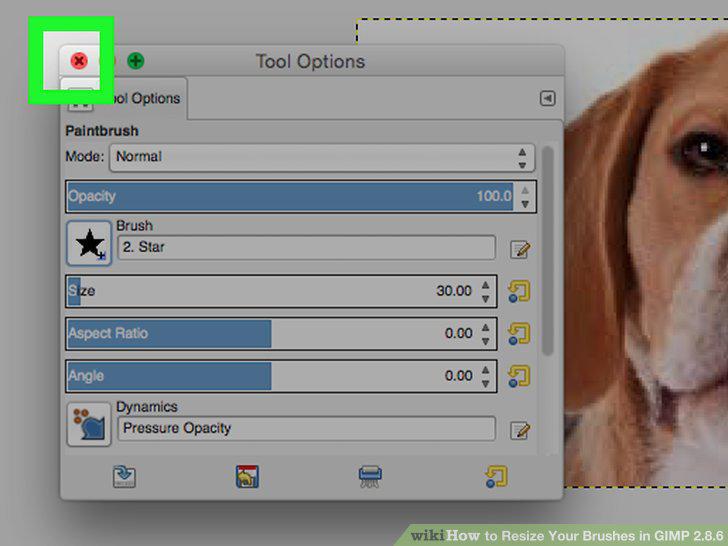Click the Dynamics field 'Pressure Opacity'
Viewport: 728px width, 546px height.
click(306, 429)
